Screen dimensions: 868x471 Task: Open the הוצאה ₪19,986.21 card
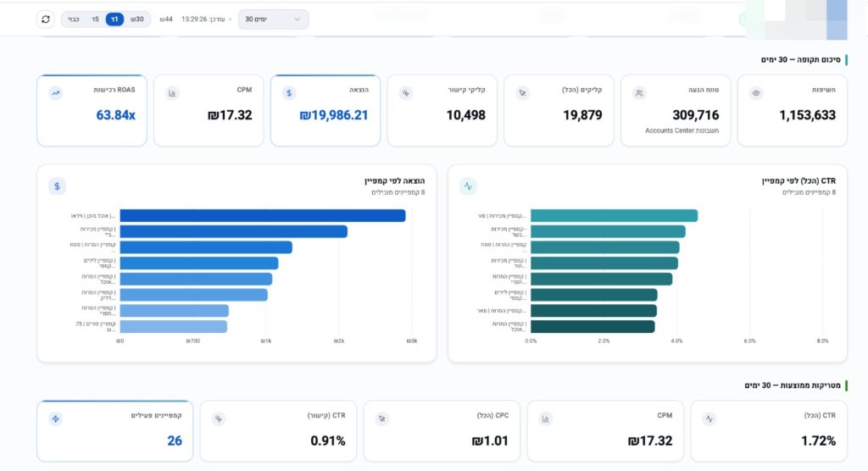325,111
